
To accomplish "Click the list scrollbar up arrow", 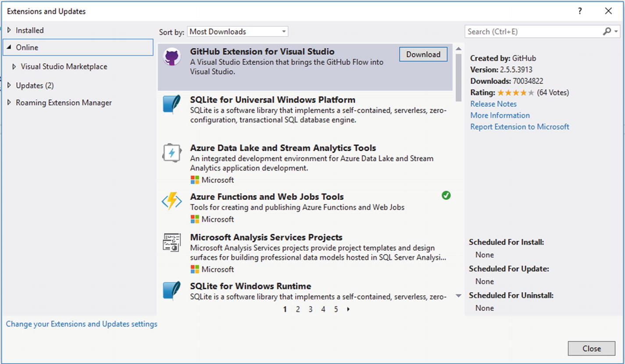I will click(459, 49).
